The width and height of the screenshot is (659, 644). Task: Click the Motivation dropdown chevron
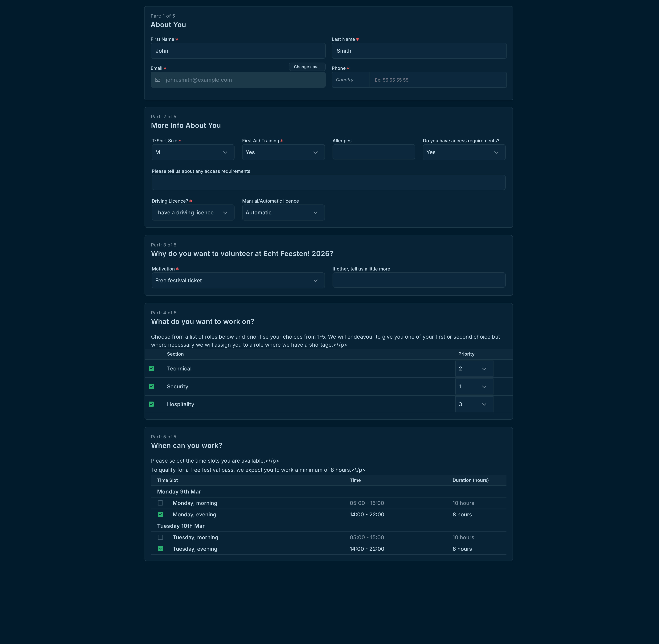click(315, 281)
